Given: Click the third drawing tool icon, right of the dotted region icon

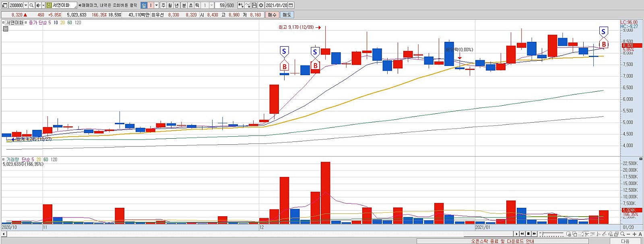Looking at the screenshot, I should coord(599,234).
